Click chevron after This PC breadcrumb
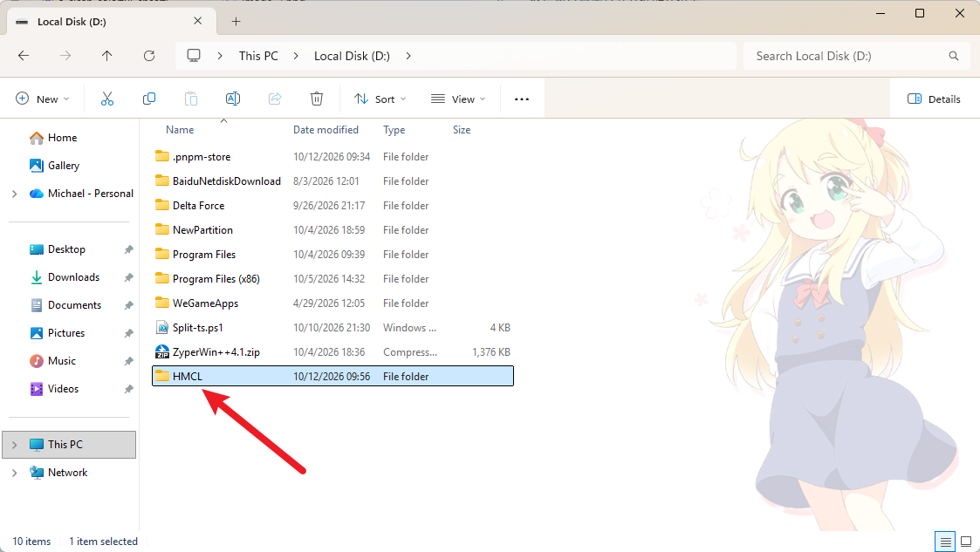The width and height of the screenshot is (980, 552). (x=296, y=56)
